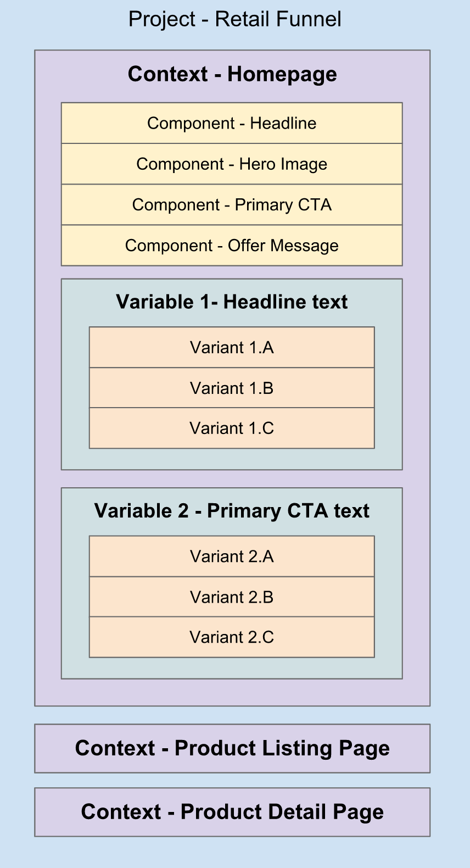Select the Context - Homepage heading
The width and height of the screenshot is (470, 868).
(232, 74)
